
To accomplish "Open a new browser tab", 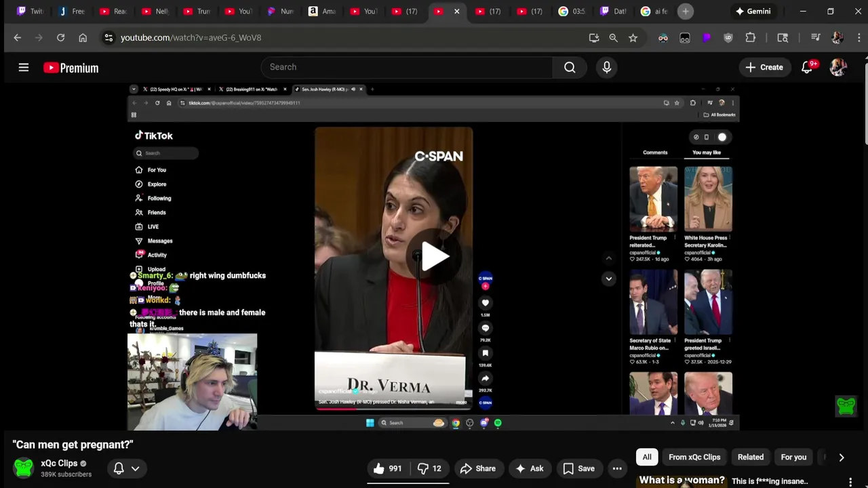I will [686, 12].
